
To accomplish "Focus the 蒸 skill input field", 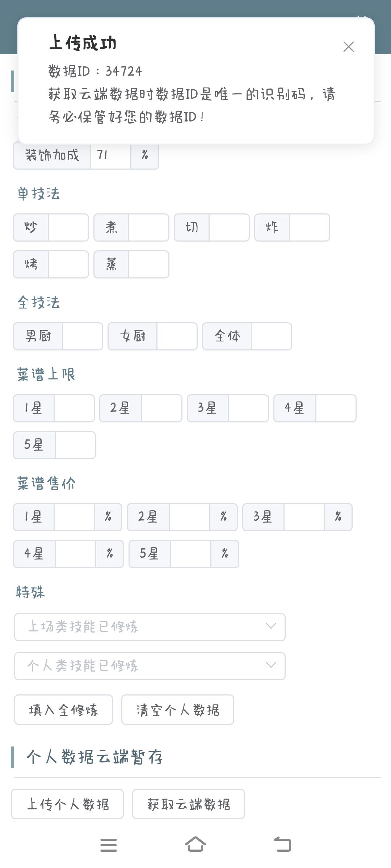I will (149, 264).
